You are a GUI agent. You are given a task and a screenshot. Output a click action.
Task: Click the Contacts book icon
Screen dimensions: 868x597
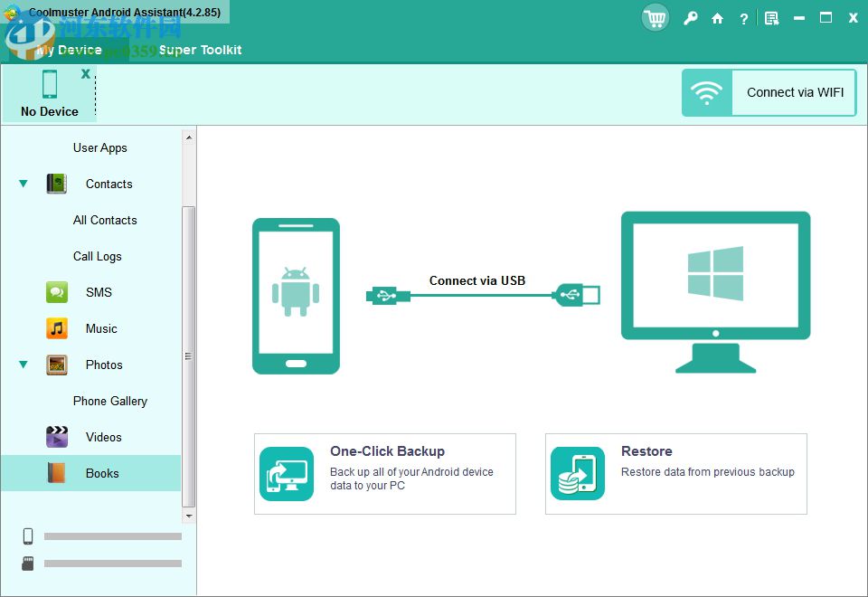click(x=56, y=184)
